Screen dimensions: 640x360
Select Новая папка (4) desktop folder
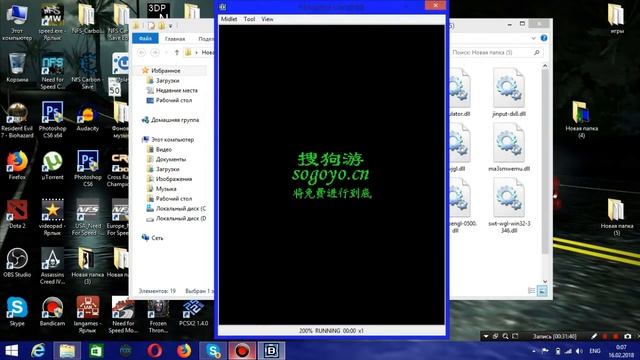[581, 120]
